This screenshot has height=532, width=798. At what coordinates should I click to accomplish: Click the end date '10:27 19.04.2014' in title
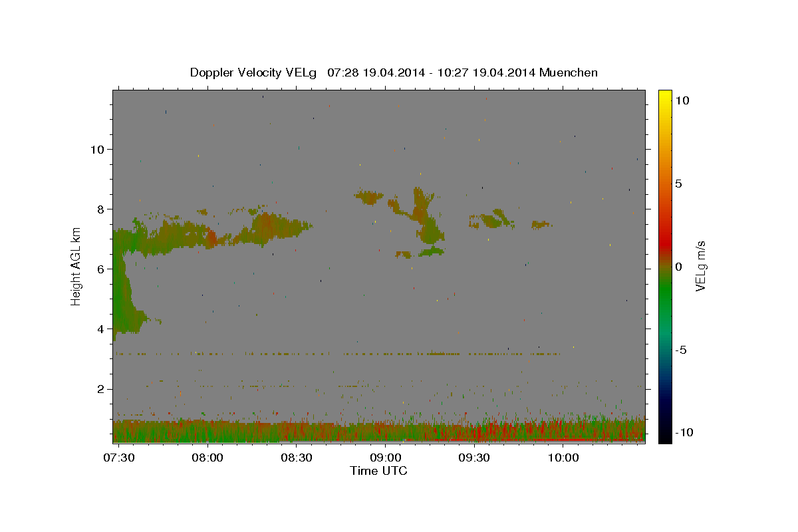click(x=487, y=72)
